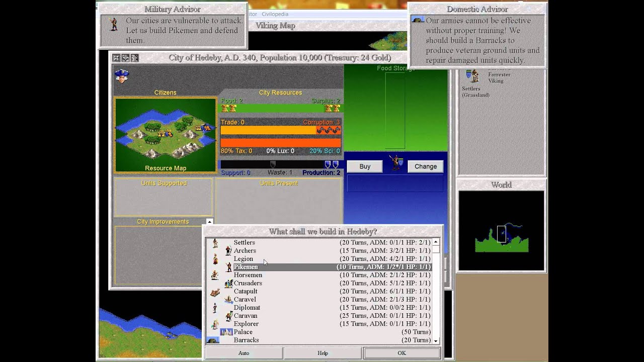Open the Civilopedia menu
Viewport: 644px width, 362px height.
click(275, 14)
